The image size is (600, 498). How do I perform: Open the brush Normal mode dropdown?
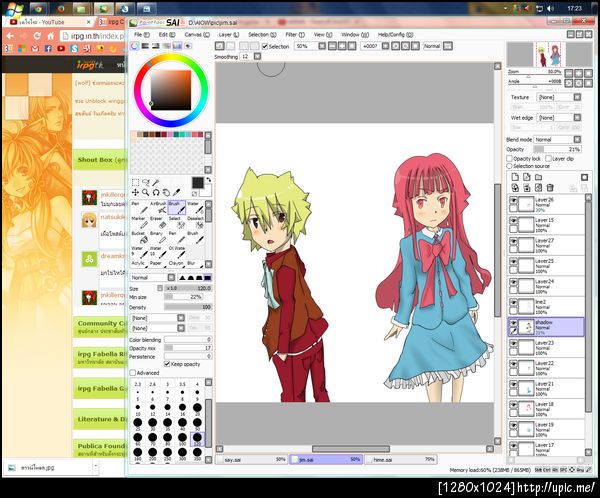tap(153, 278)
